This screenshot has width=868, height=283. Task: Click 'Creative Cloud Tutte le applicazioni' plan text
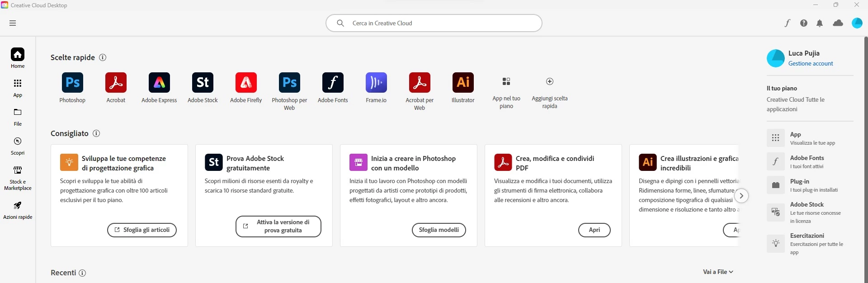coord(796,104)
